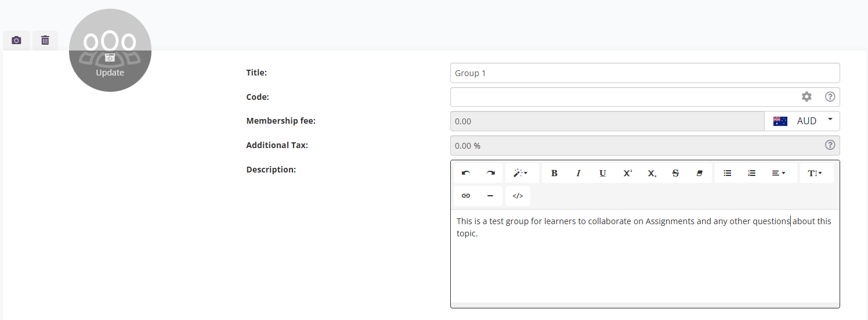Image resolution: width=868 pixels, height=320 pixels.
Task: Open help for Additional Tax
Action: tap(830, 145)
